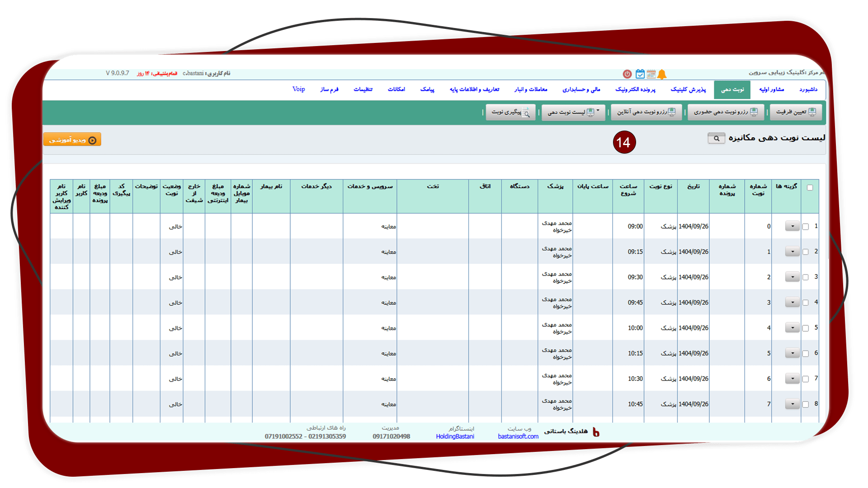Check the row 3 checkbox (09:30)
868x488 pixels.
(x=805, y=277)
